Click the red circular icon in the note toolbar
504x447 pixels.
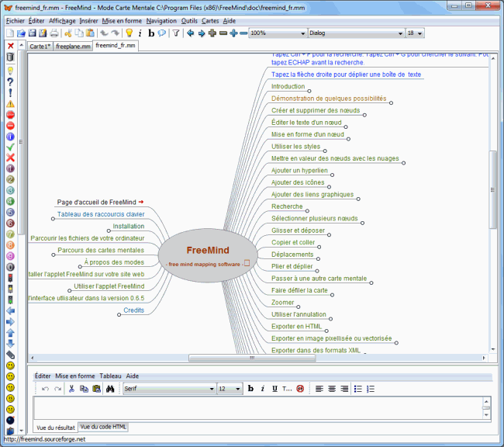tap(300, 389)
